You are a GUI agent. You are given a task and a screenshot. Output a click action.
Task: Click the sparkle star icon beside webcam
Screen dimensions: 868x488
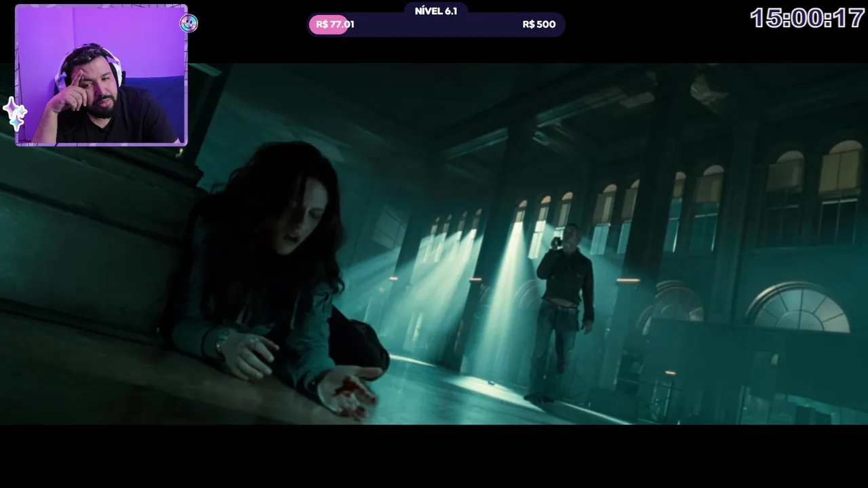pos(15,113)
